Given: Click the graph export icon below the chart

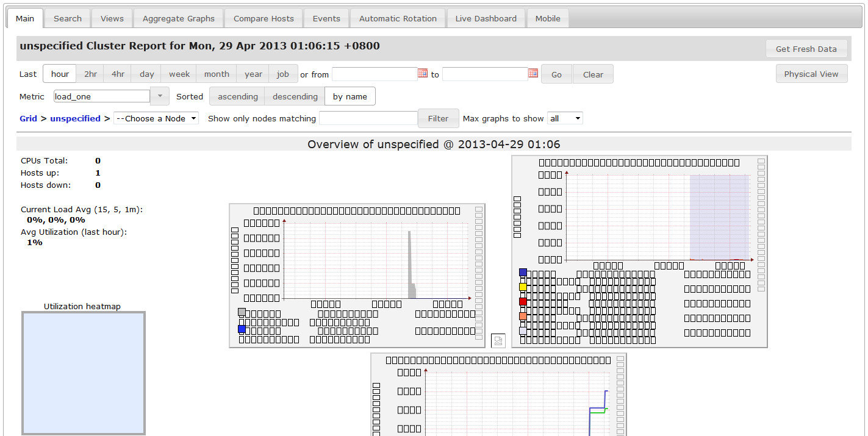Looking at the screenshot, I should pyautogui.click(x=498, y=341).
